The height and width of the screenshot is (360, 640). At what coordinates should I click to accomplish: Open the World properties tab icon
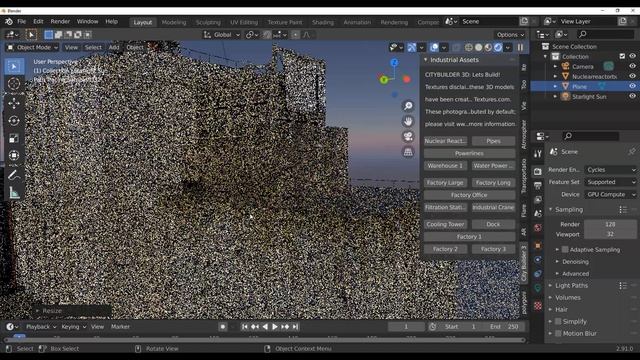click(x=538, y=228)
